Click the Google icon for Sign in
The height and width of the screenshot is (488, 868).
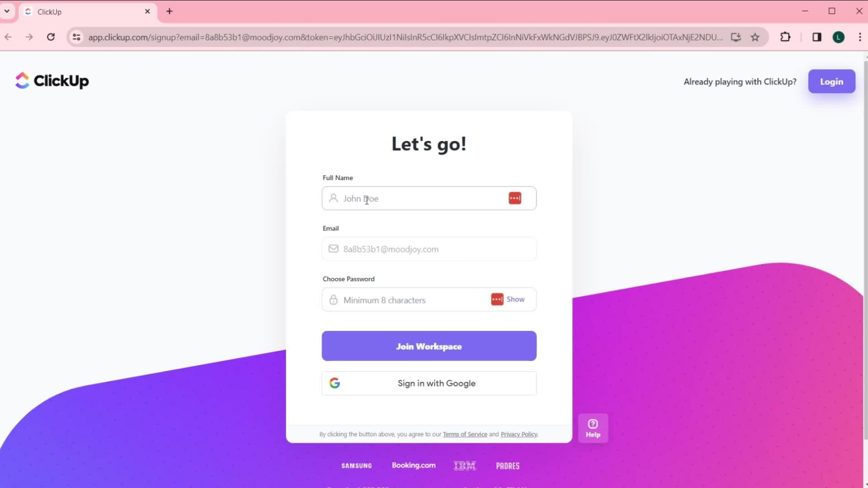pos(335,383)
